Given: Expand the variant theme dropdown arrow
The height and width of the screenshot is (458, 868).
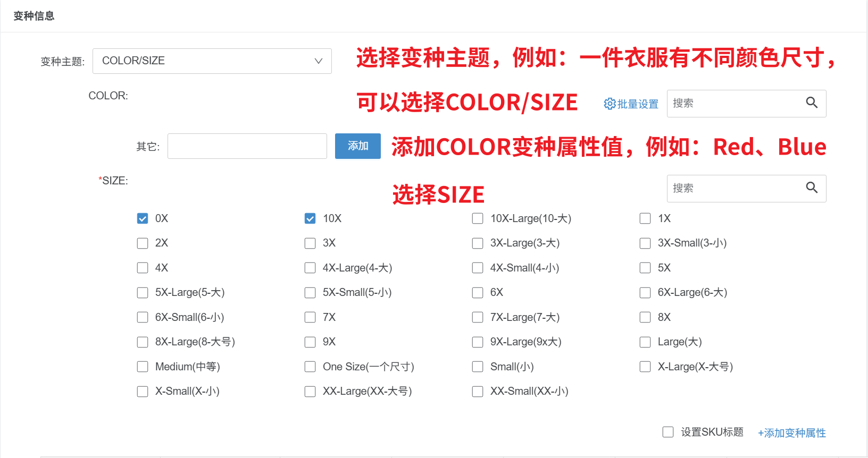Looking at the screenshot, I should 319,61.
